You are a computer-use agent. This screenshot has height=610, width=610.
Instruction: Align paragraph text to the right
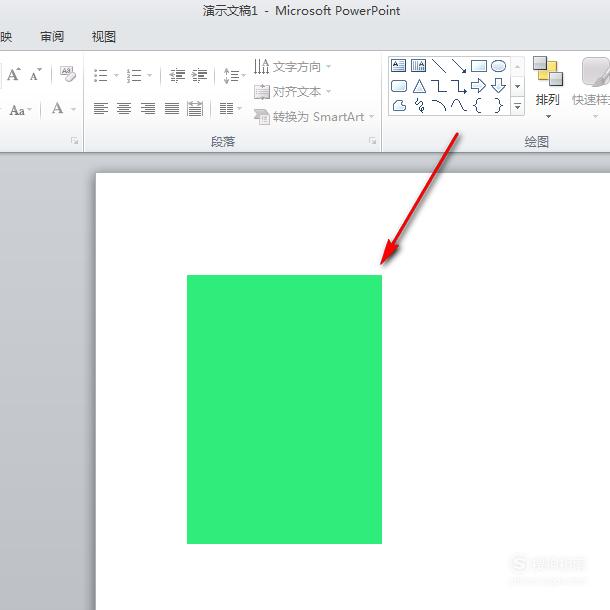pyautogui.click(x=148, y=109)
